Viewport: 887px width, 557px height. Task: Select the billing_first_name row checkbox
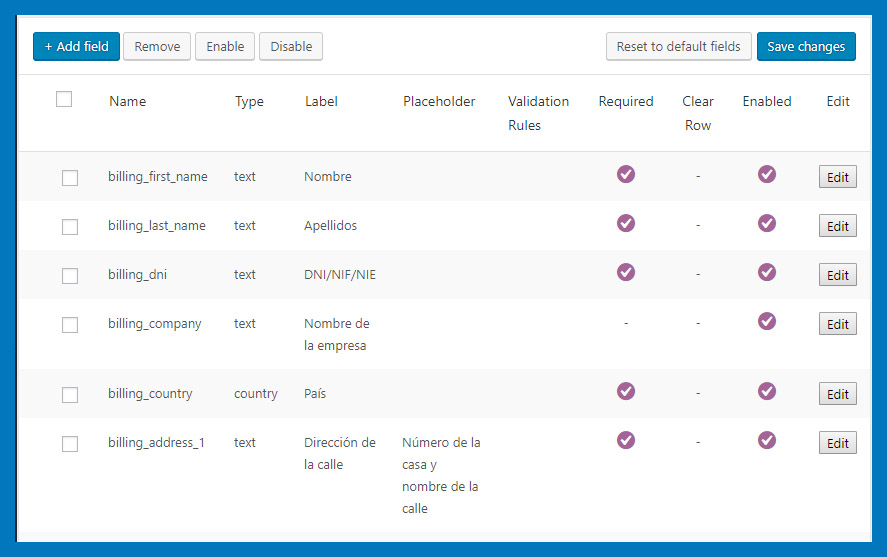(70, 178)
